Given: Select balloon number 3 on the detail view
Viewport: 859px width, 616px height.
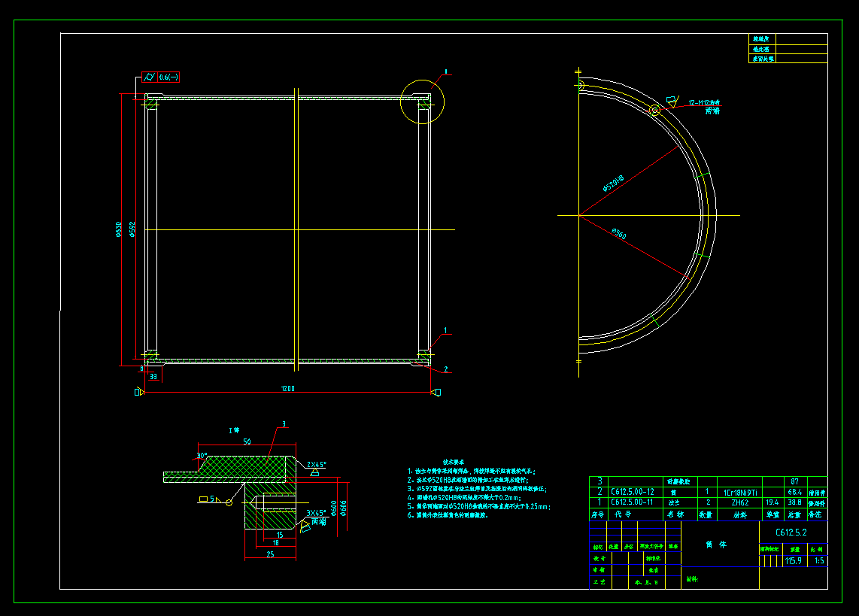Looking at the screenshot, I should 284,423.
